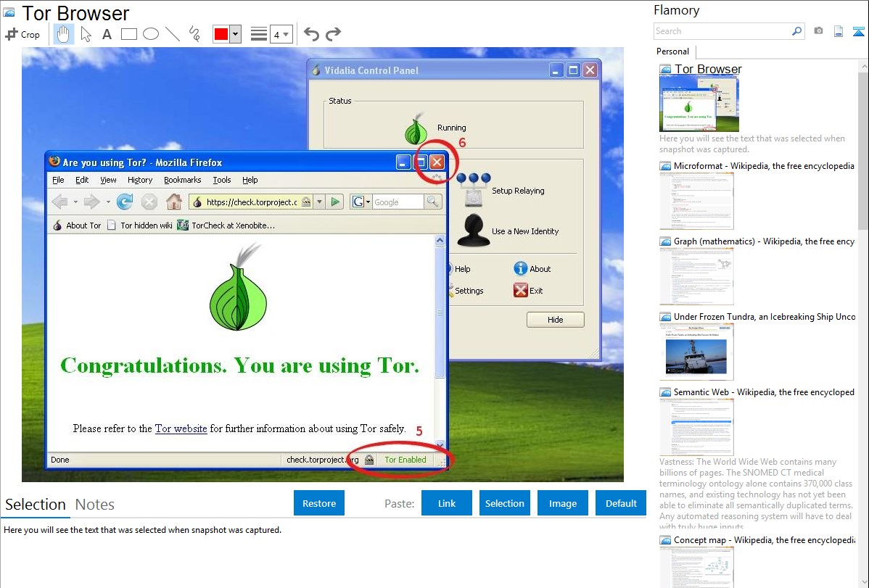Image resolution: width=869 pixels, height=588 pixels.
Task: Open the Bookmarks menu in Firefox snapshot
Action: click(x=182, y=180)
